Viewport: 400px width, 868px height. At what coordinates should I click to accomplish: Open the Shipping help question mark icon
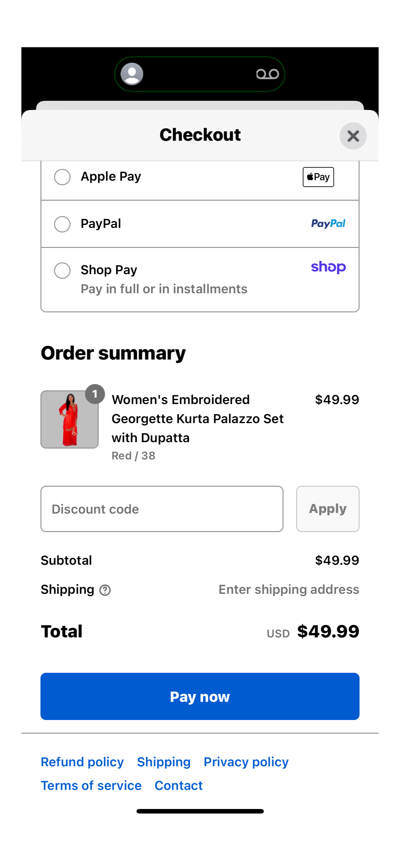pyautogui.click(x=105, y=590)
